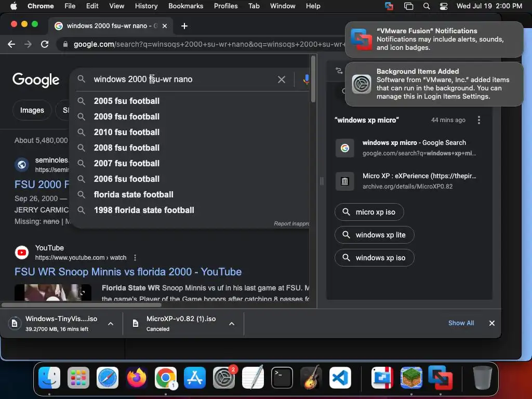Click the windows xp iso suggestion chip
The image size is (532, 399).
tap(374, 258)
